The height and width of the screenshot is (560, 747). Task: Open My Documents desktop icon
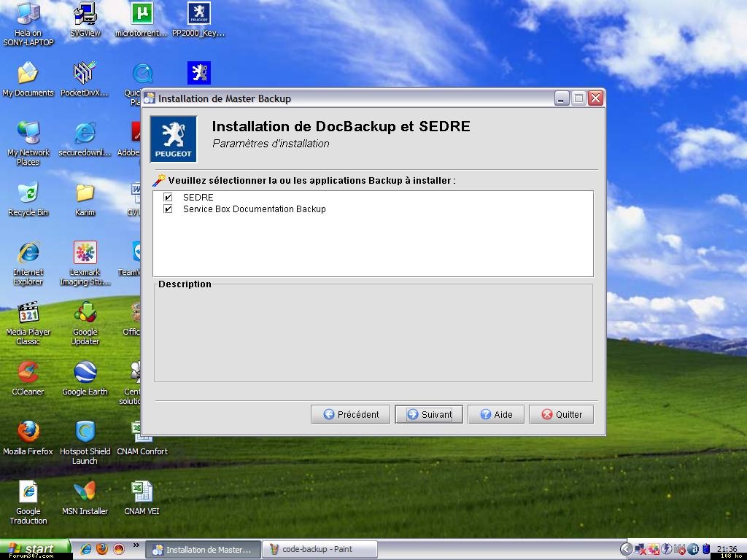coord(28,79)
